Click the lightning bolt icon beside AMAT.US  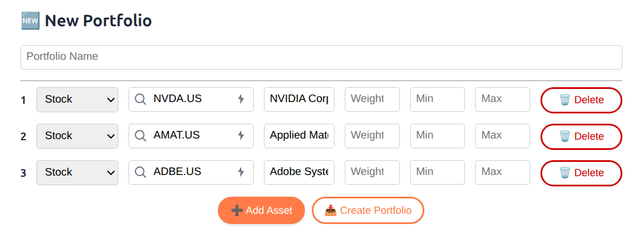[241, 136]
